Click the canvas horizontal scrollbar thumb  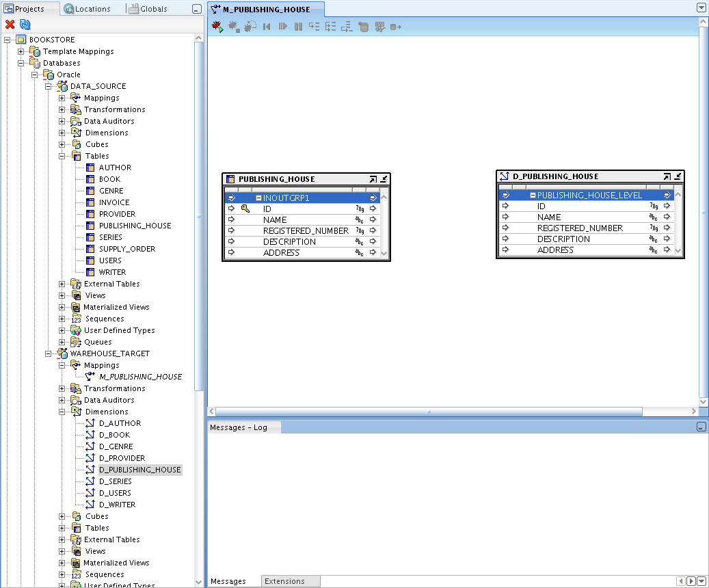429,412
